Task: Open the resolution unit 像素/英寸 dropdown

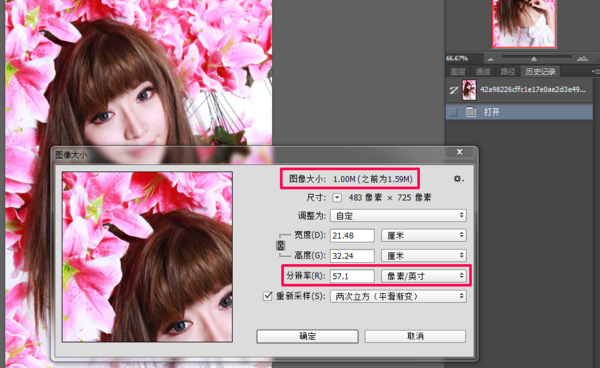Action: click(424, 276)
